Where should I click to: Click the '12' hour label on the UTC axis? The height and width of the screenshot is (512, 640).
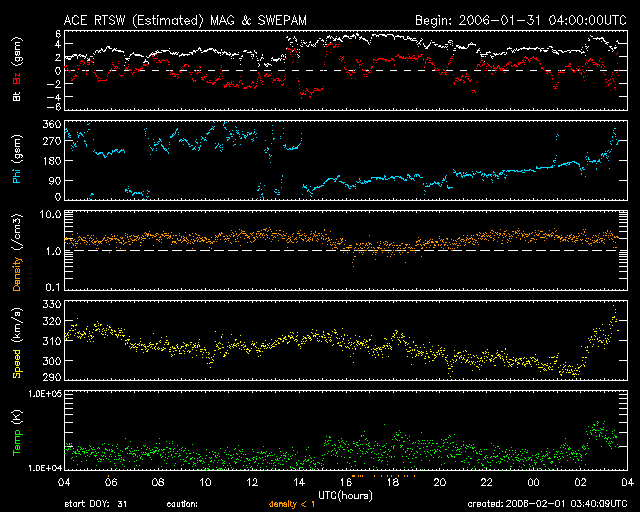[x=252, y=483]
